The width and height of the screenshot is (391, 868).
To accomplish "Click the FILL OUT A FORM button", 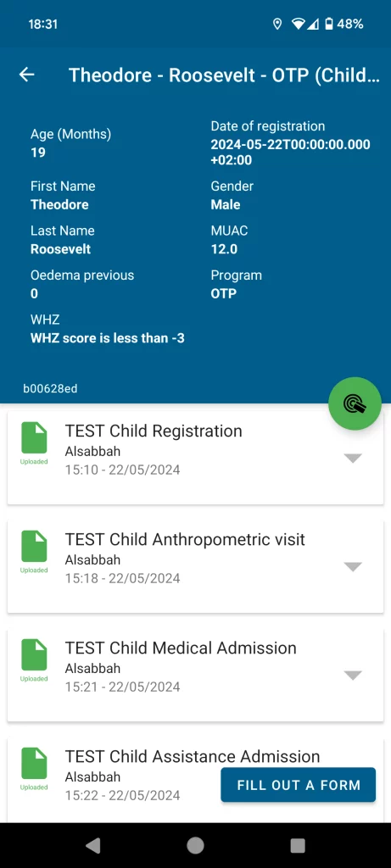I will (298, 784).
